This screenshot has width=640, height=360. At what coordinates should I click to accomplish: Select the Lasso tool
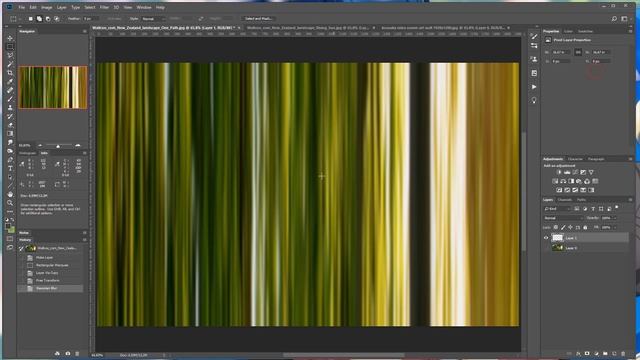(x=10, y=56)
